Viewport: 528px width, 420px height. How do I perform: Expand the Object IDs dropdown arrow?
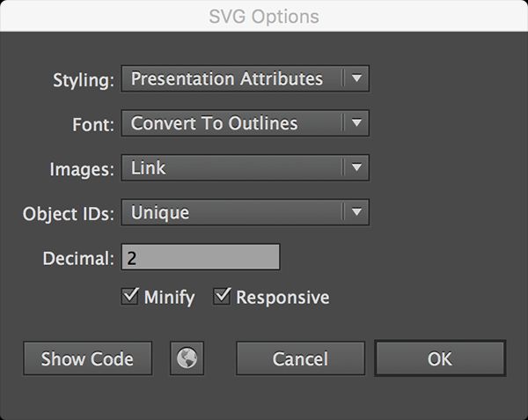pos(356,212)
